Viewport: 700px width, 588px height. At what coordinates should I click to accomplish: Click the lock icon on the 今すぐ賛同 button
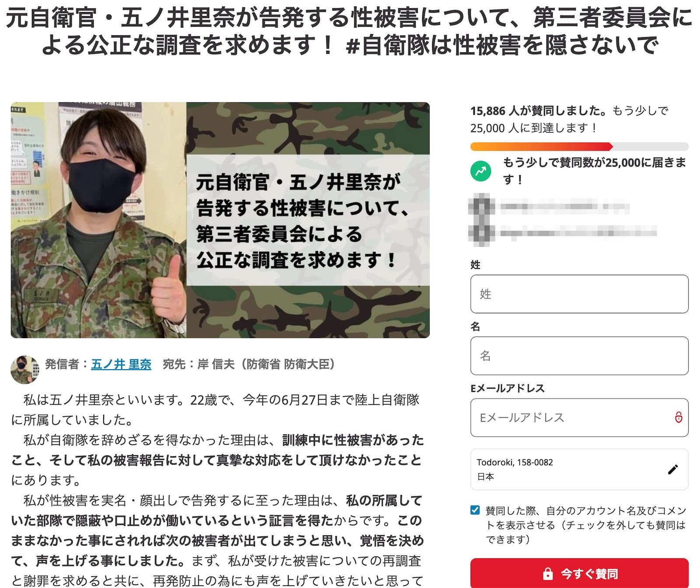coord(547,574)
